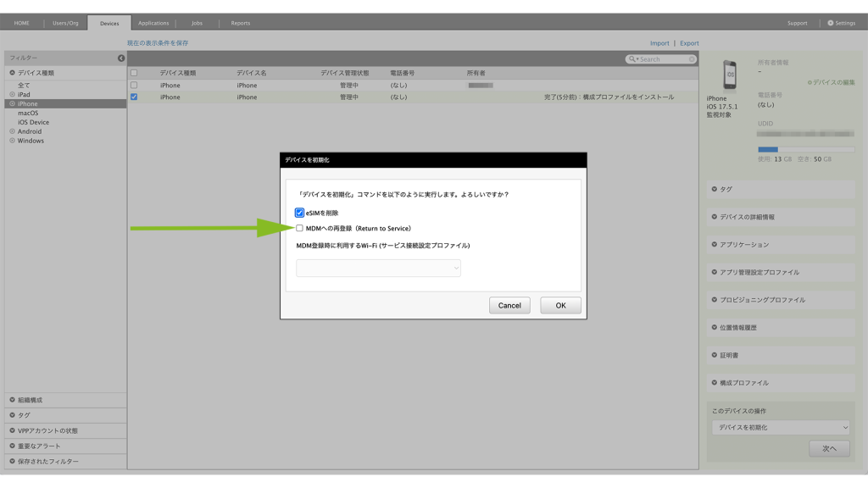Expand the 保存されたフィルター section
Image resolution: width=868 pixels, height=488 pixels.
pos(65,462)
